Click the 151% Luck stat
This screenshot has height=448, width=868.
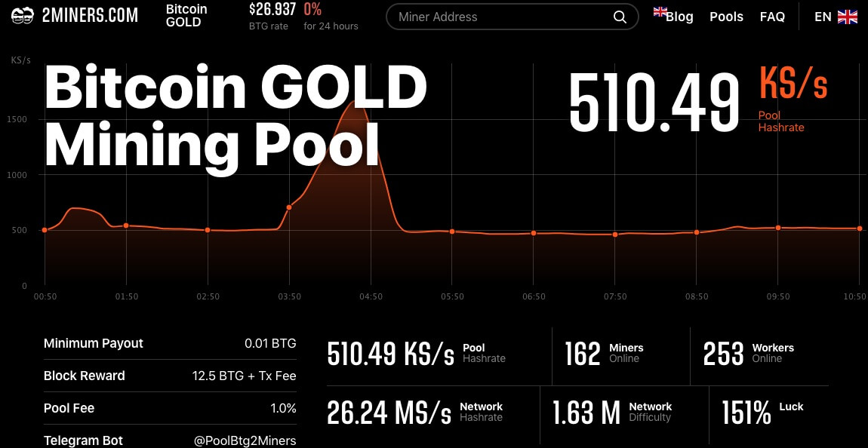click(763, 412)
